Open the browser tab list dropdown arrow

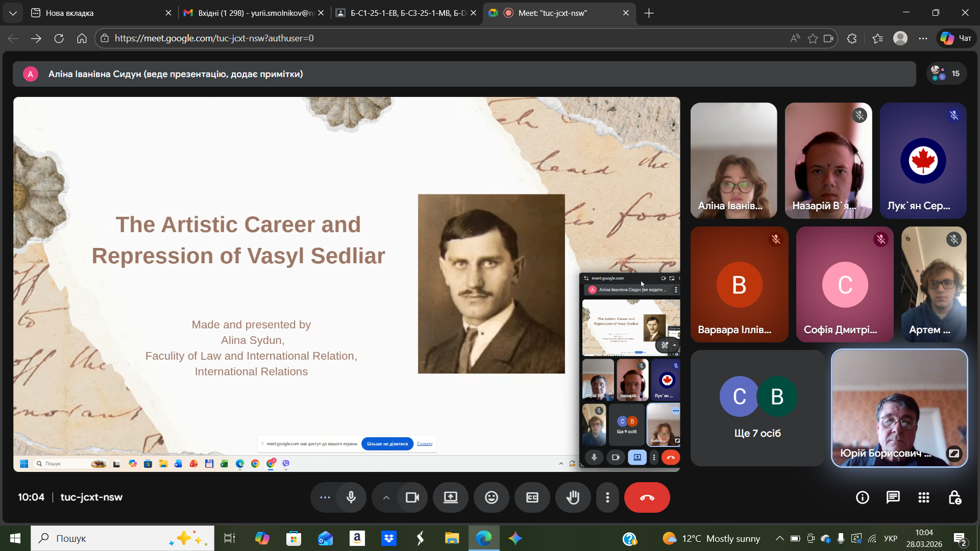click(x=13, y=13)
